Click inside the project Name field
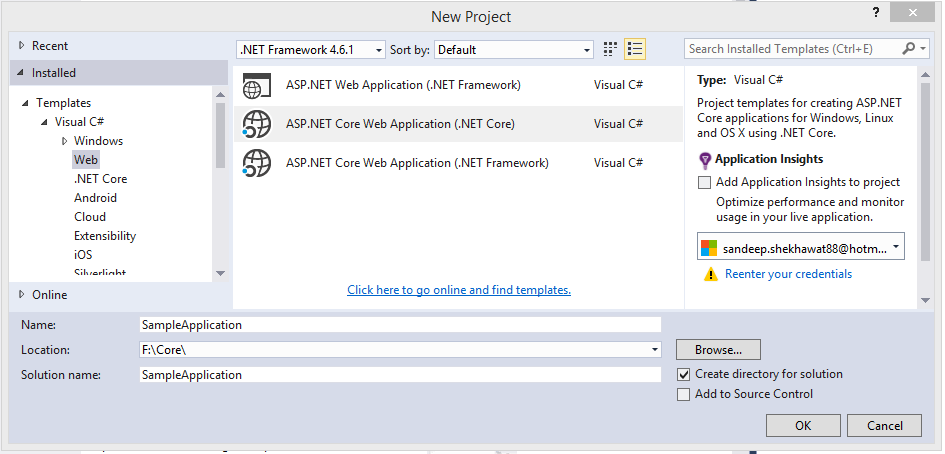945x454 pixels. [400, 325]
